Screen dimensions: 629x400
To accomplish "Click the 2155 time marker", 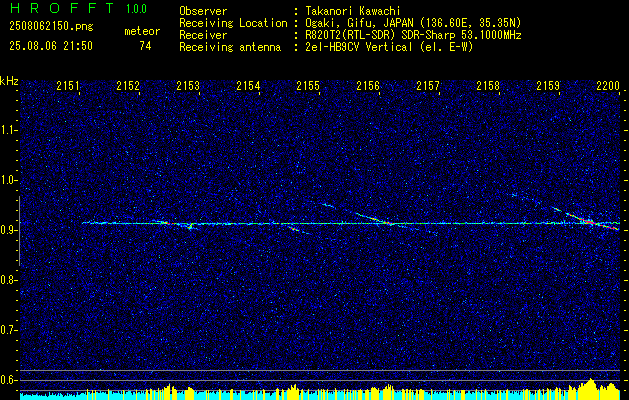I will 308,86.
